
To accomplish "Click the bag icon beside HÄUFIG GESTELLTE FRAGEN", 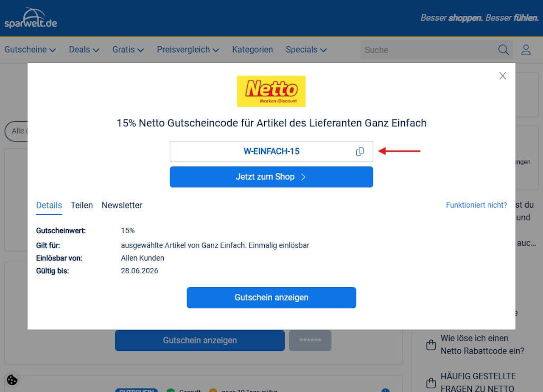I will [x=431, y=383].
